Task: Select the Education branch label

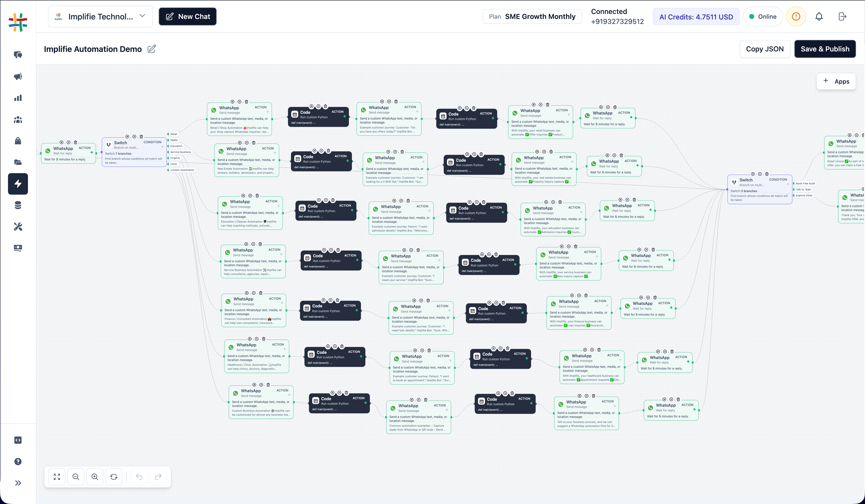Action: click(176, 146)
